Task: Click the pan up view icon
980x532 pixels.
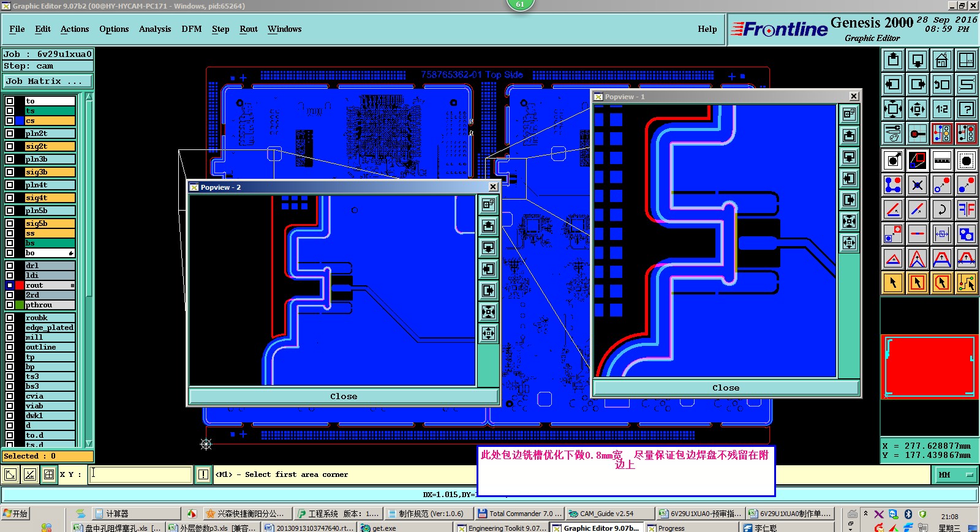Action: coord(893,60)
